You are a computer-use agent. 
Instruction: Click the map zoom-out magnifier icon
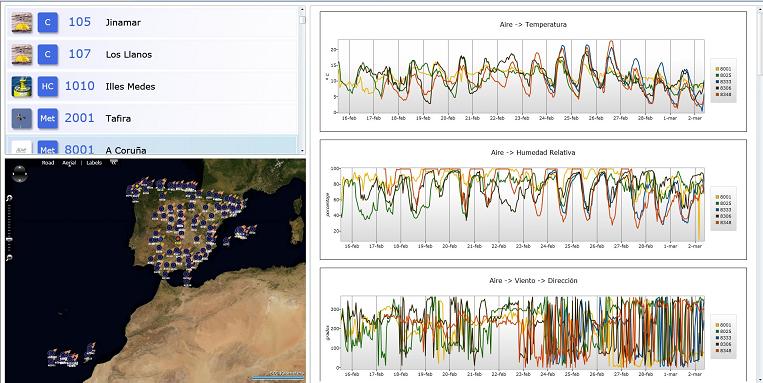pyautogui.click(x=9, y=257)
